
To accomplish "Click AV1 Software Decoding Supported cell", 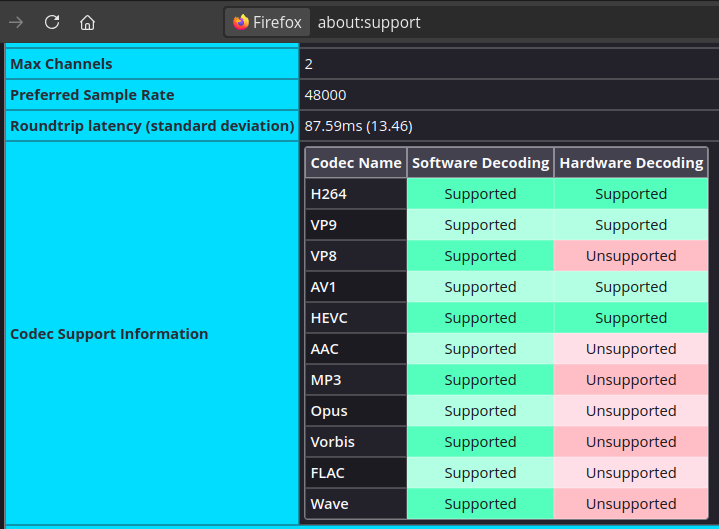I will click(480, 287).
